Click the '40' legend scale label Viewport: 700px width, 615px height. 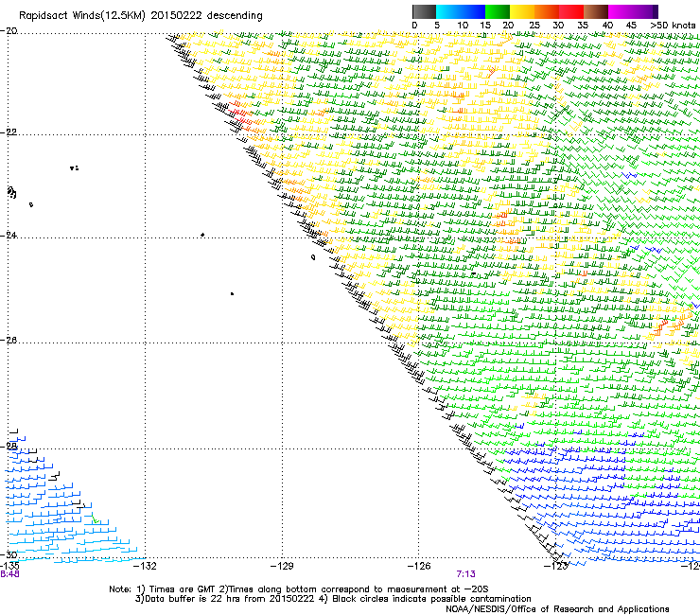pos(607,26)
